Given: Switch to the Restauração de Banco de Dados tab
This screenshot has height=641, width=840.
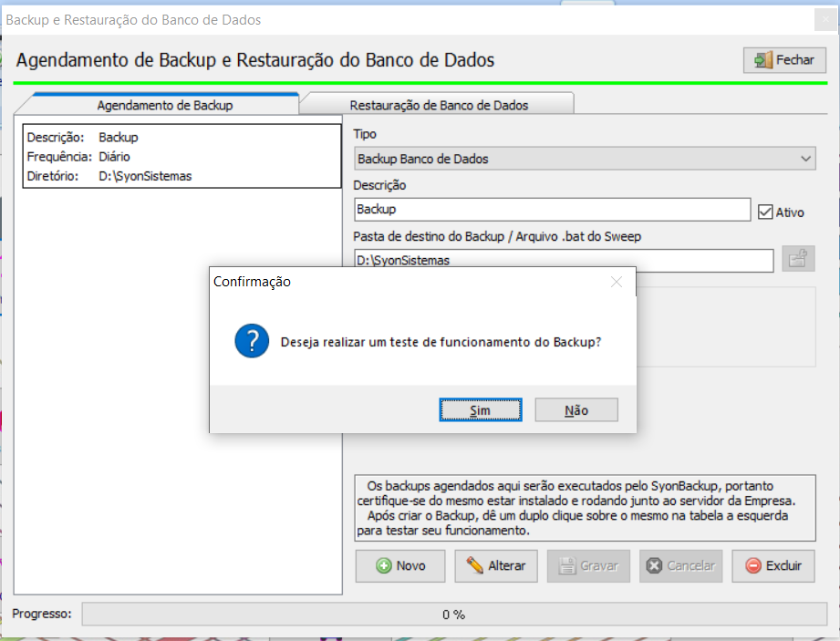Looking at the screenshot, I should pyautogui.click(x=440, y=102).
